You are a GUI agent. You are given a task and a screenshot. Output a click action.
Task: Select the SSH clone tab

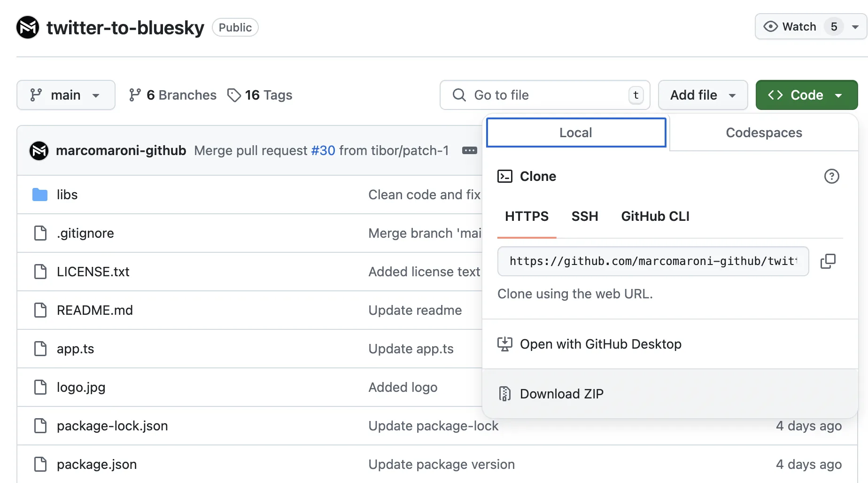click(x=585, y=216)
